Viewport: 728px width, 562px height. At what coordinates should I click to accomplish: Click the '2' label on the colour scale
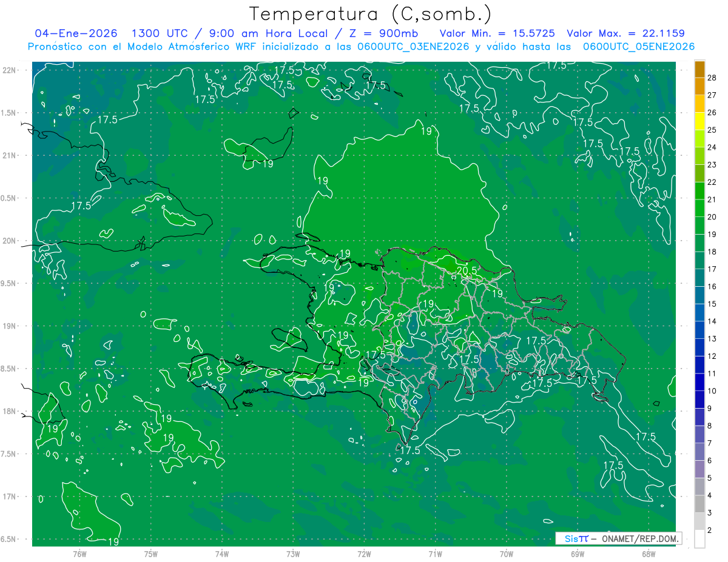point(710,530)
